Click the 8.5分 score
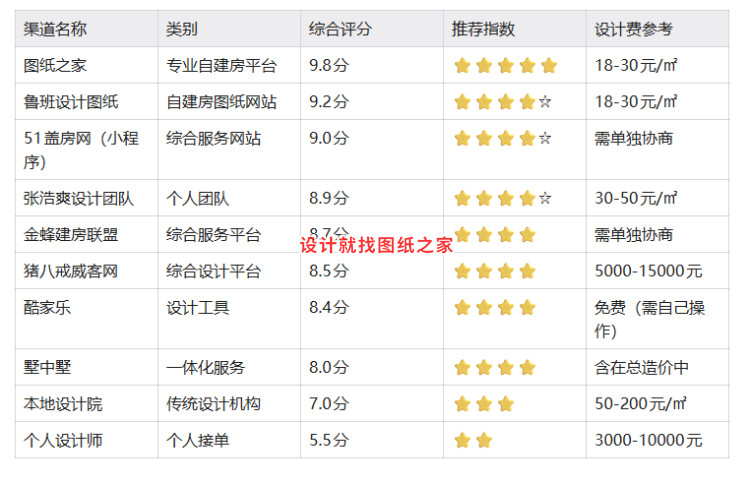 pos(329,271)
